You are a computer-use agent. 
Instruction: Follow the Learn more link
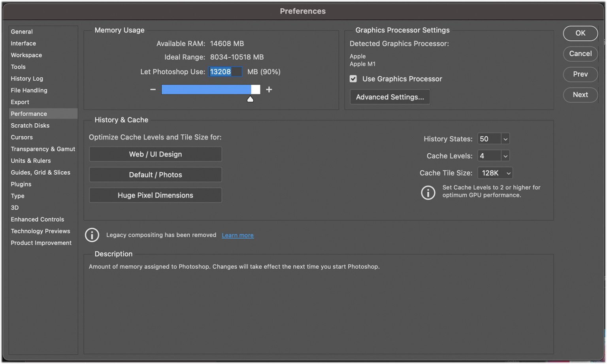(238, 236)
